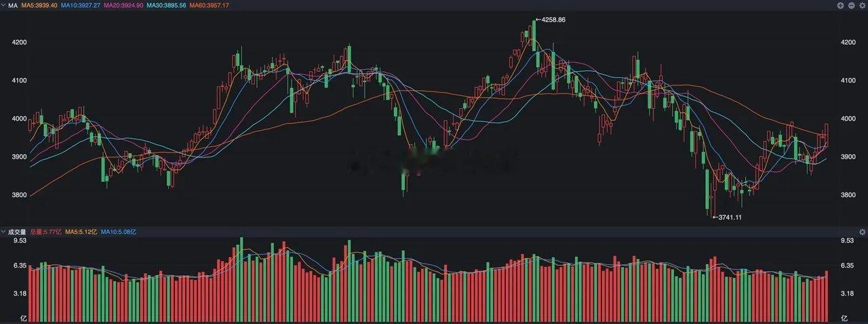Screen dimensions: 868x324
Task: Click the volume MA10:5.08亿 legend
Action: click(119, 232)
